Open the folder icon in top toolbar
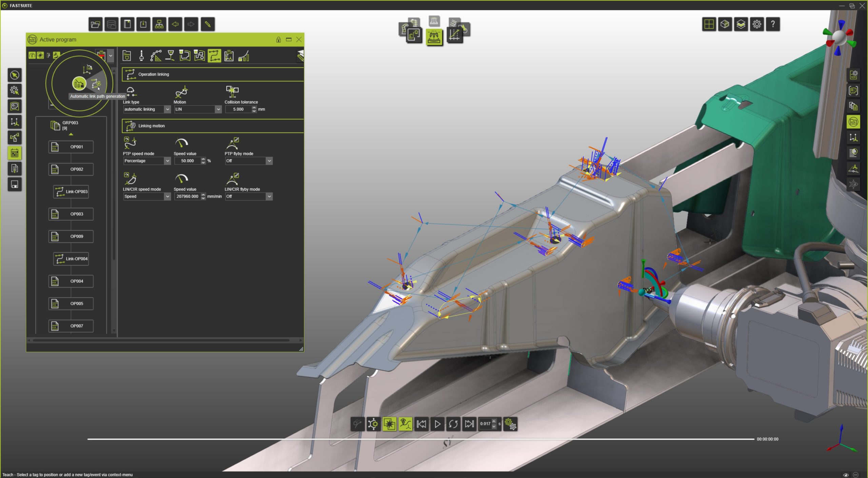The image size is (868, 478). 96,24
